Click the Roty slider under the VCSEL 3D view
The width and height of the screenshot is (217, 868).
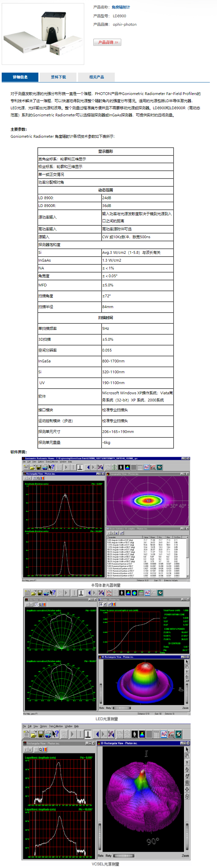point(124,855)
